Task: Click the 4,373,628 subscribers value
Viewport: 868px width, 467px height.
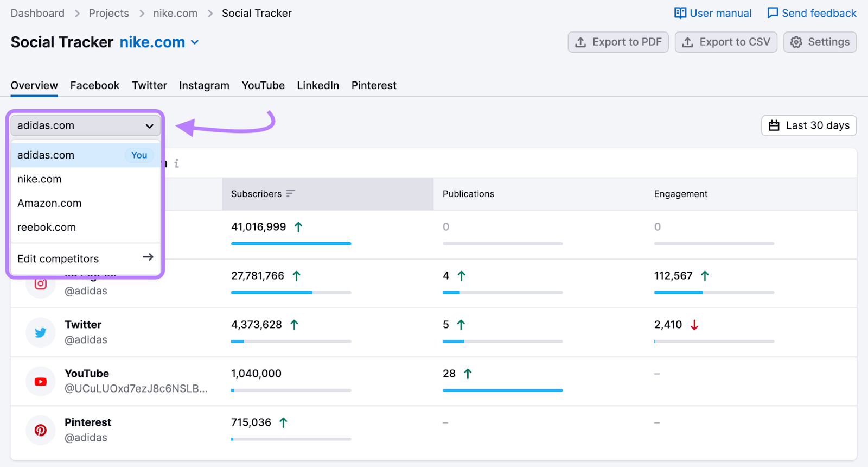Action: tap(257, 325)
